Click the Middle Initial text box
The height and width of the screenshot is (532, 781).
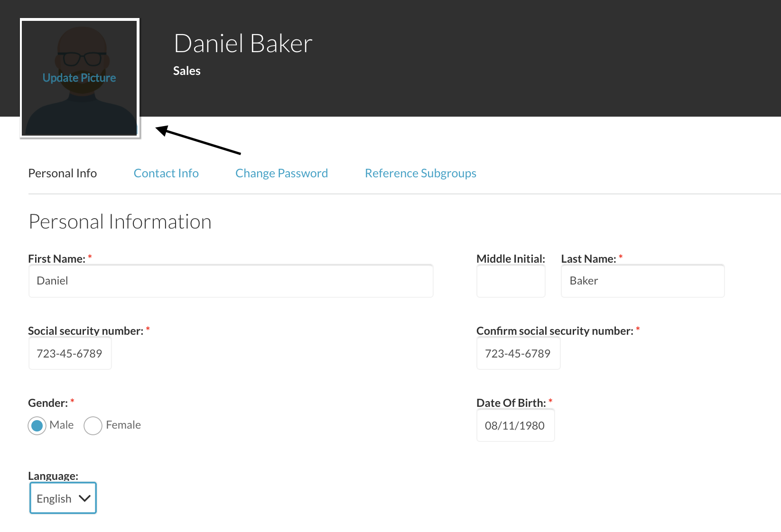click(511, 281)
